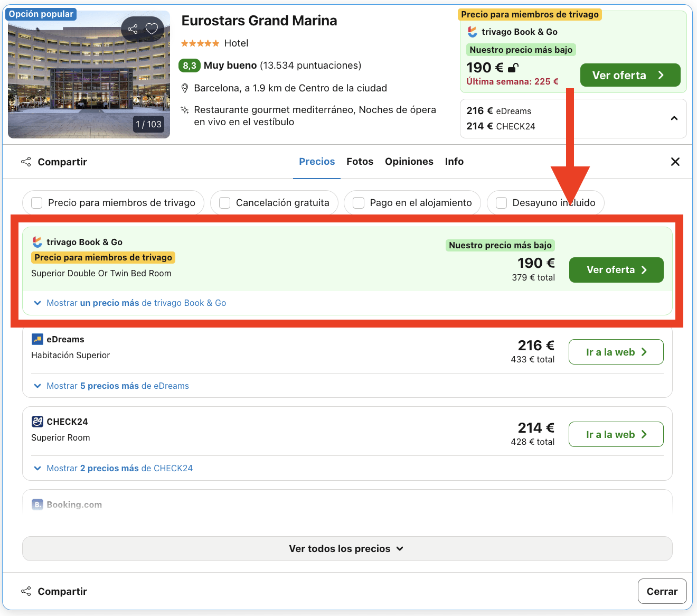
Task: Click the 8,3 rating badge
Action: [x=190, y=66]
